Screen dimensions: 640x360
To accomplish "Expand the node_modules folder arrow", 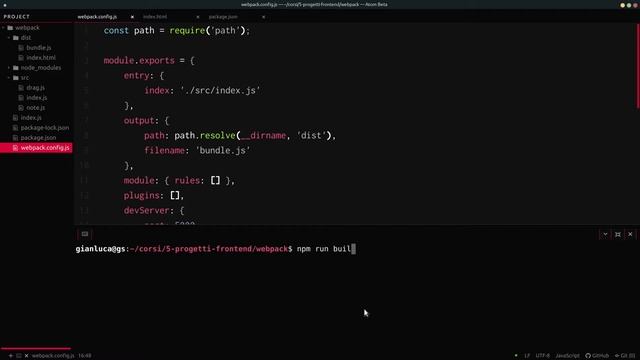I will click(x=9, y=68).
